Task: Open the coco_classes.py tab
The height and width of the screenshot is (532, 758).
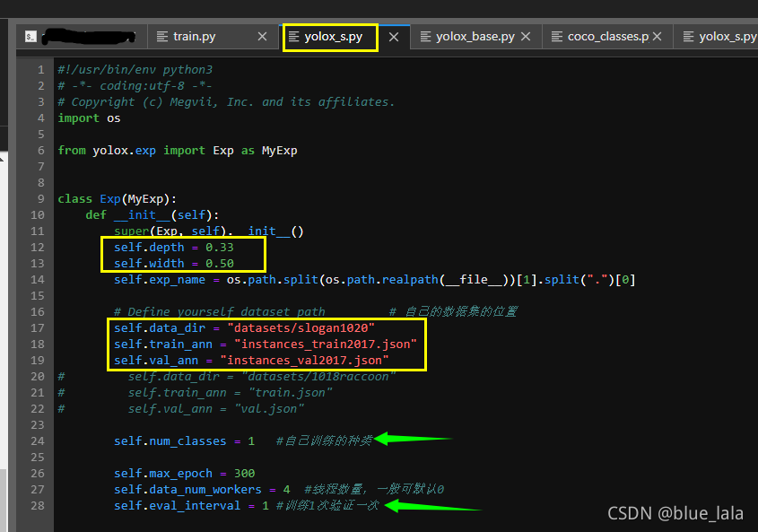Action: (x=607, y=37)
